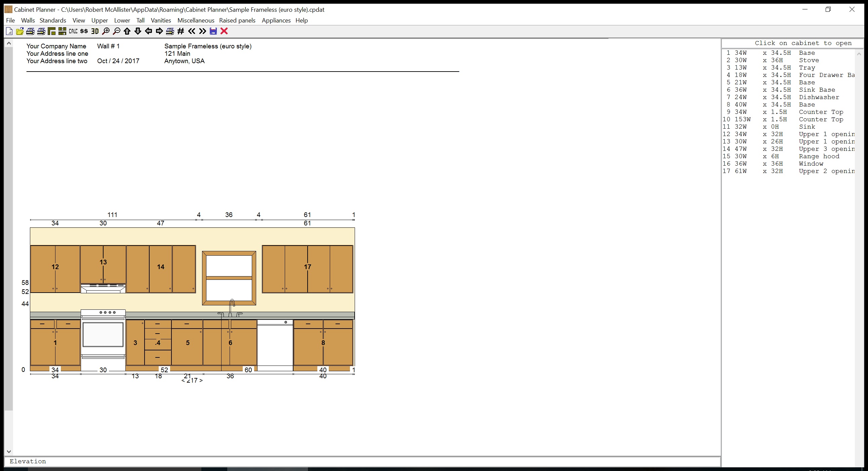
Task: Click on cabinet 6 Sink Base
Action: (230, 342)
